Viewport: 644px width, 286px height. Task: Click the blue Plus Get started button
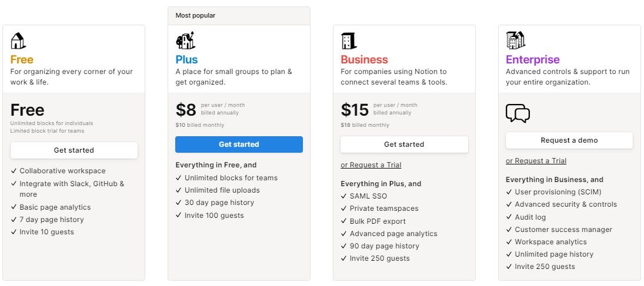coord(239,144)
